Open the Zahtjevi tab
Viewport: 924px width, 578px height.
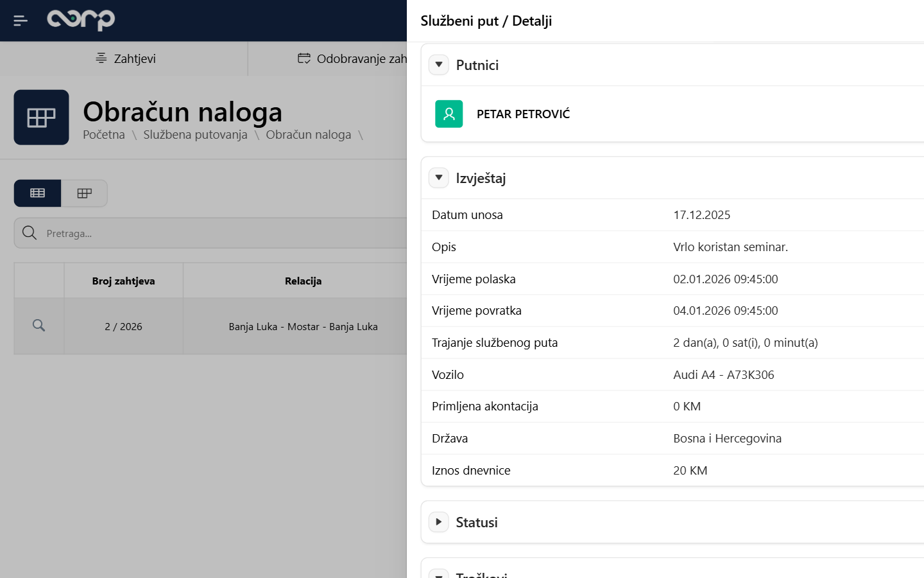(126, 58)
